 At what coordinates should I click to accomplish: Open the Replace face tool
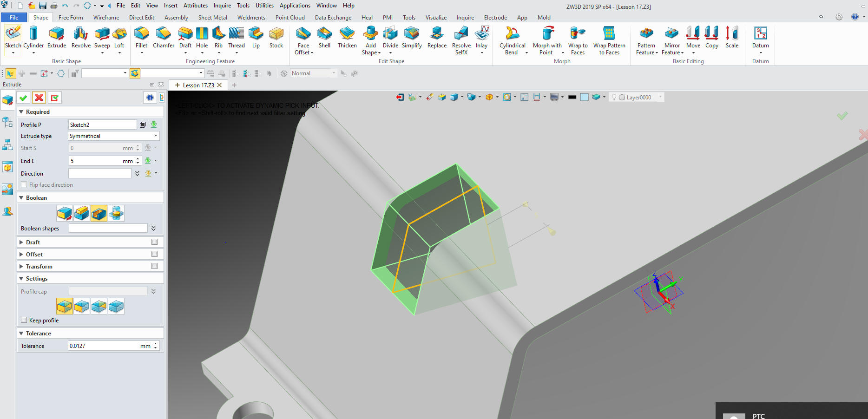coord(437,37)
